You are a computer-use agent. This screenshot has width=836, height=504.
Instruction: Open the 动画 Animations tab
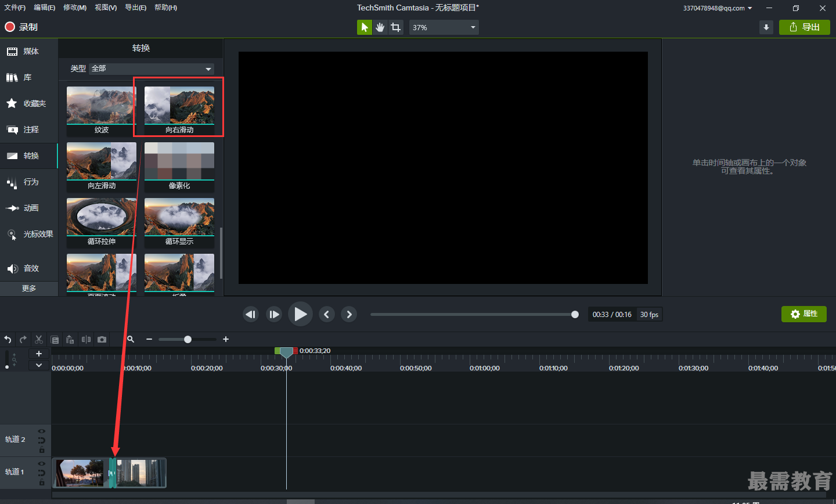[x=29, y=208]
